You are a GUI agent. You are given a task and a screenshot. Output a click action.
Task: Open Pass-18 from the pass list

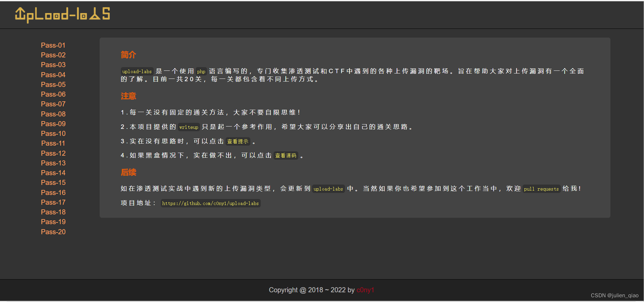click(x=53, y=212)
